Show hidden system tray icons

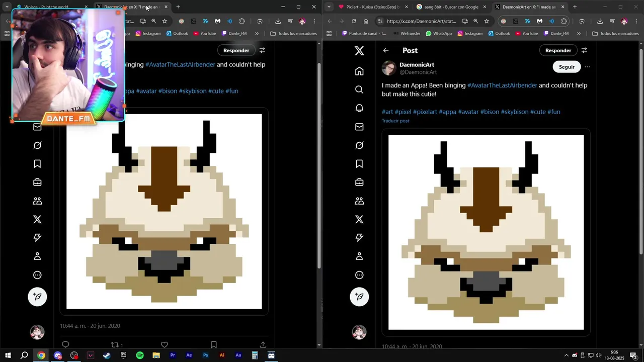point(566,355)
